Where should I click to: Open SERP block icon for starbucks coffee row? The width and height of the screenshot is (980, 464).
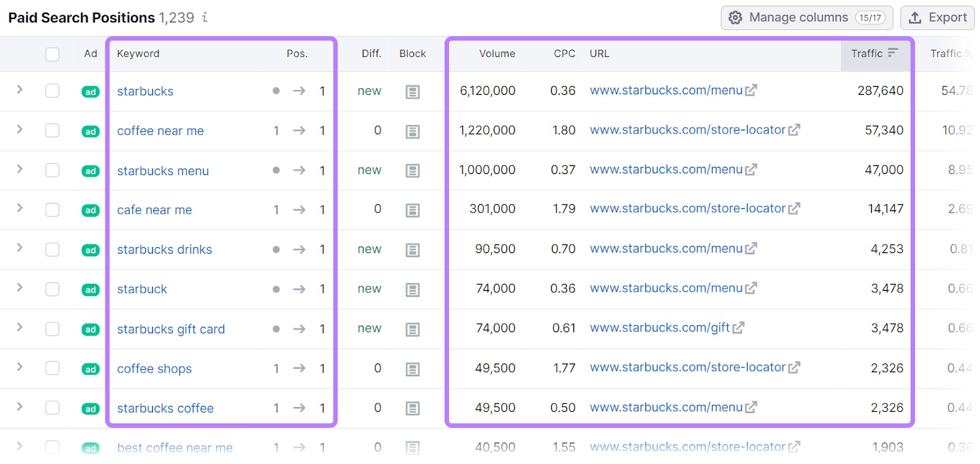412,408
